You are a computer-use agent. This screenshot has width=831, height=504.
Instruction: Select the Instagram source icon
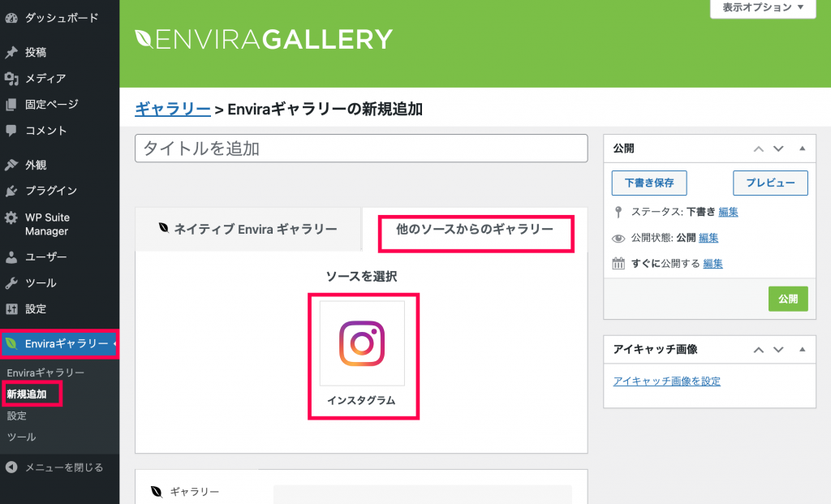pos(362,343)
